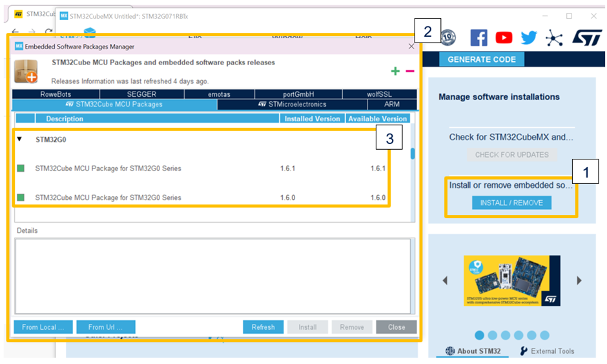Image resolution: width=607 pixels, height=364 pixels.
Task: Click the From Url button
Action: pos(106,327)
